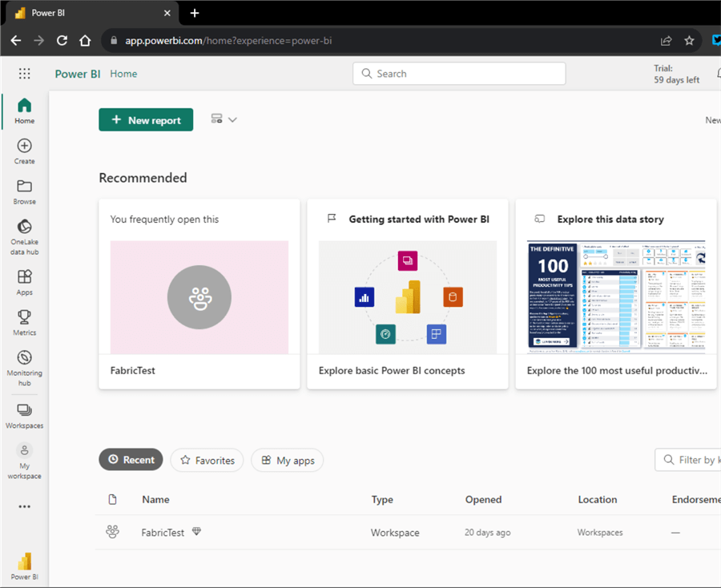Sort by the Type column header
This screenshot has width=721, height=588.
click(x=382, y=500)
